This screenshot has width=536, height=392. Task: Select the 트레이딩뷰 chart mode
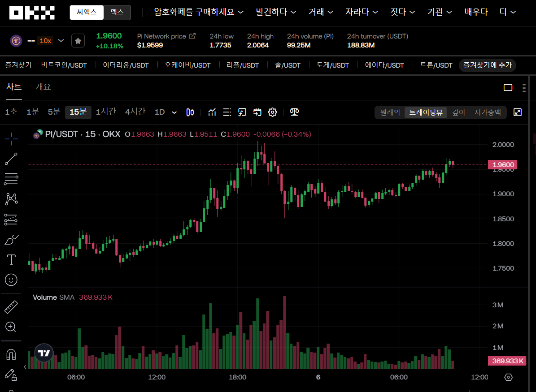(x=426, y=112)
